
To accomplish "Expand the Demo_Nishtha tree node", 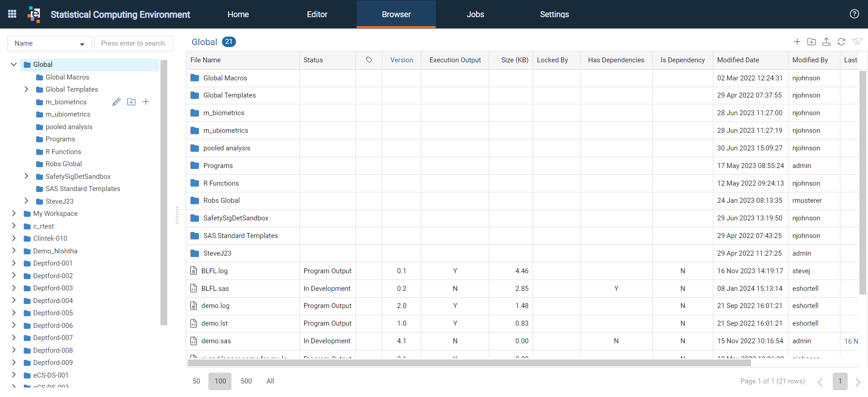I will pos(14,251).
